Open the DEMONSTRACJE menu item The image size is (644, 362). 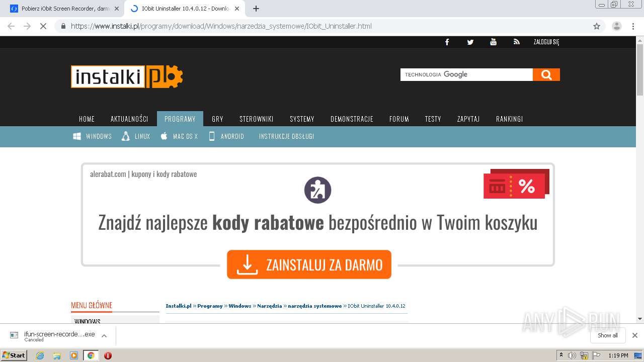tap(352, 119)
